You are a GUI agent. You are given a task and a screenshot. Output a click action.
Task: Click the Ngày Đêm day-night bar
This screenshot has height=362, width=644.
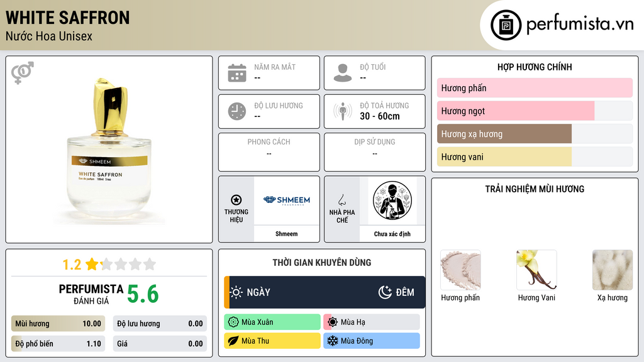(x=325, y=292)
